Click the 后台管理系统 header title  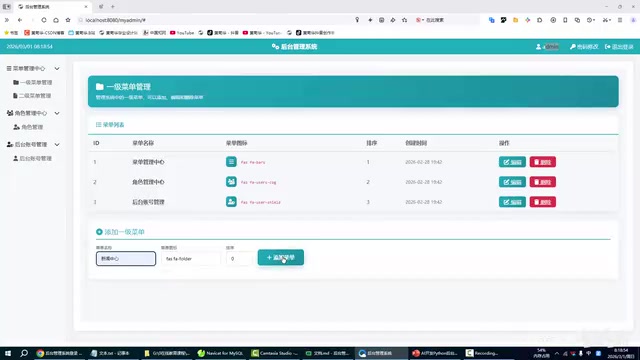tap(295, 47)
